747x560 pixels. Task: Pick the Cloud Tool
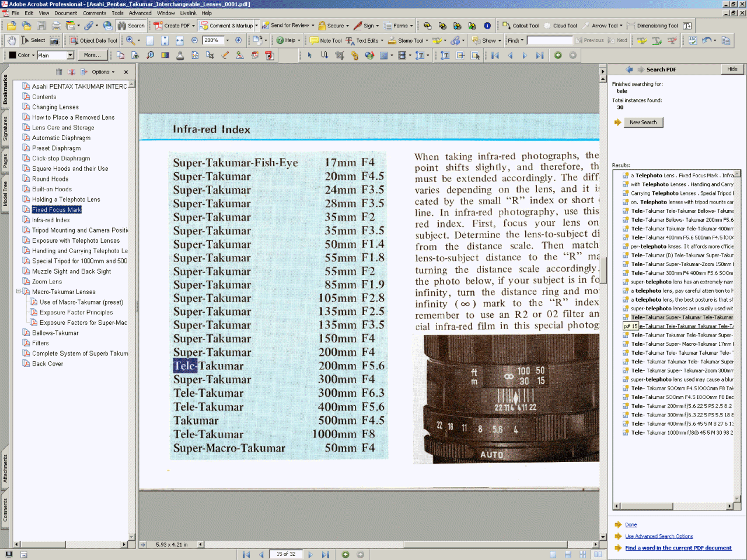[560, 26]
